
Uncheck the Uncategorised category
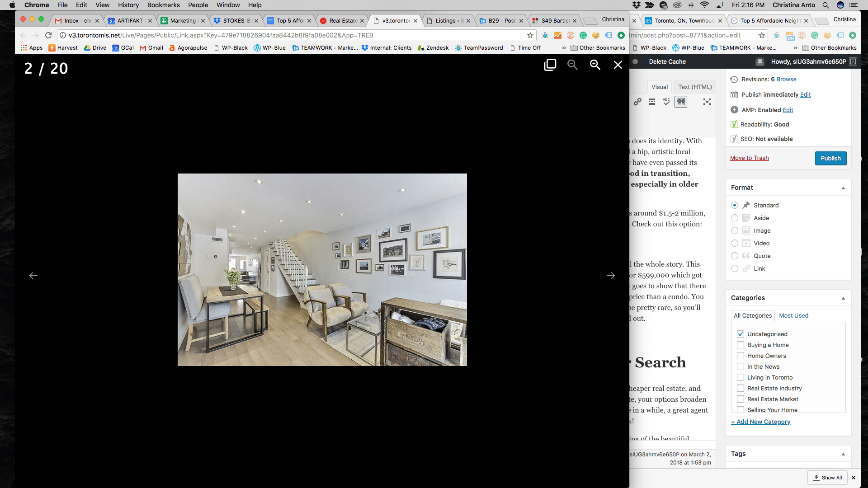741,334
